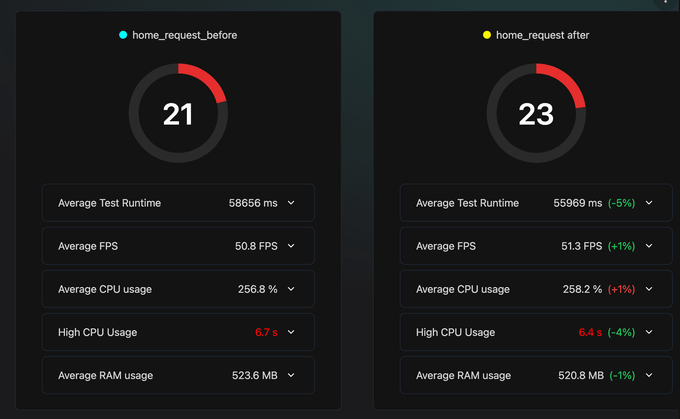Expand High CPU Usage 6.7 s chevron
Image resolution: width=680 pixels, height=419 pixels.
coord(291,332)
